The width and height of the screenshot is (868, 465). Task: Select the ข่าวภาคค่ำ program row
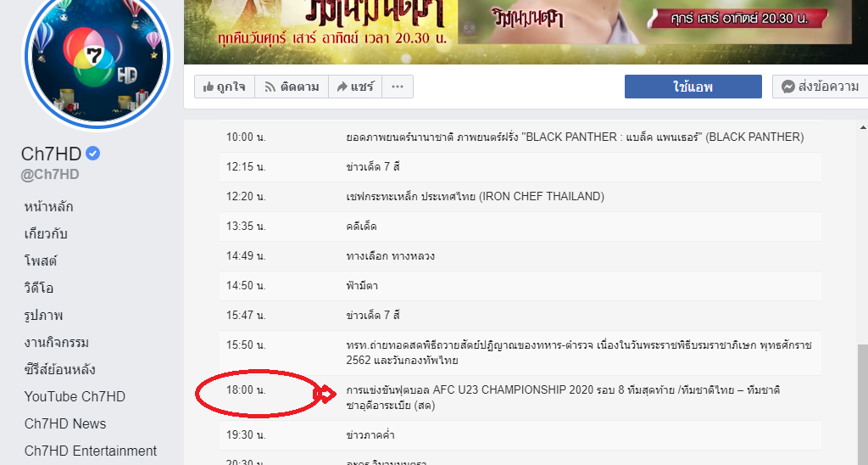(x=520, y=435)
